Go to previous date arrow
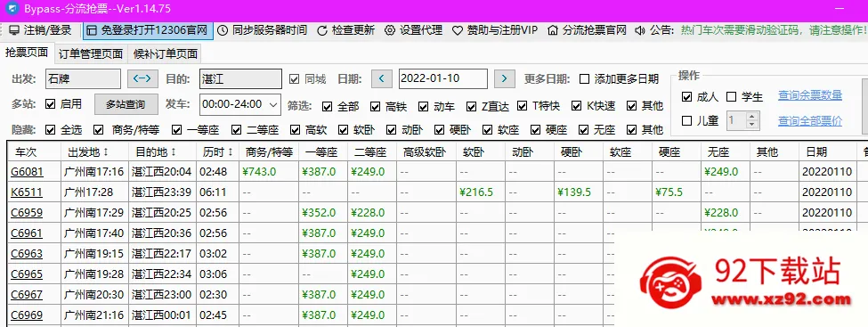The width and height of the screenshot is (868, 327). coord(382,78)
